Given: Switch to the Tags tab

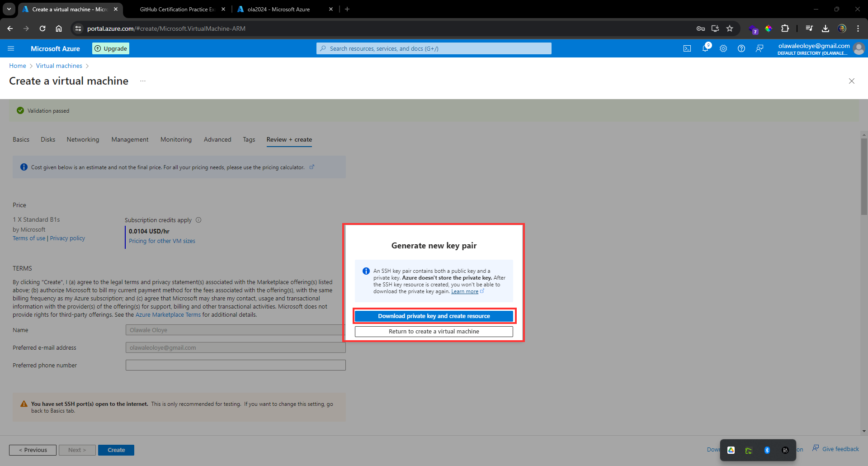Looking at the screenshot, I should pyautogui.click(x=249, y=139).
